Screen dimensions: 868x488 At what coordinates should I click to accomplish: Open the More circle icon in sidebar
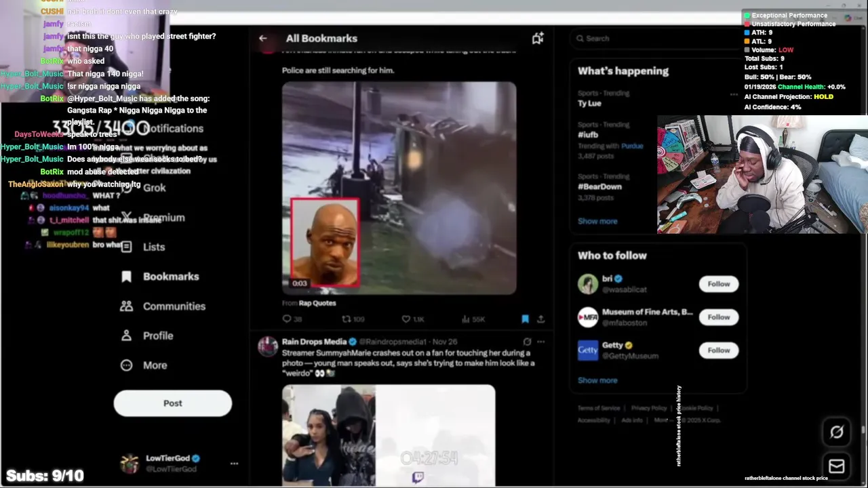click(126, 365)
